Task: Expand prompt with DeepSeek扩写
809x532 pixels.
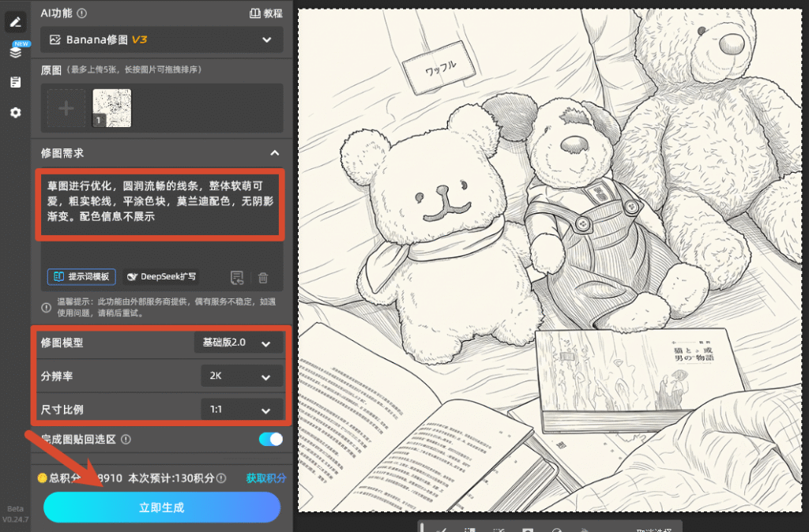Action: [x=161, y=277]
